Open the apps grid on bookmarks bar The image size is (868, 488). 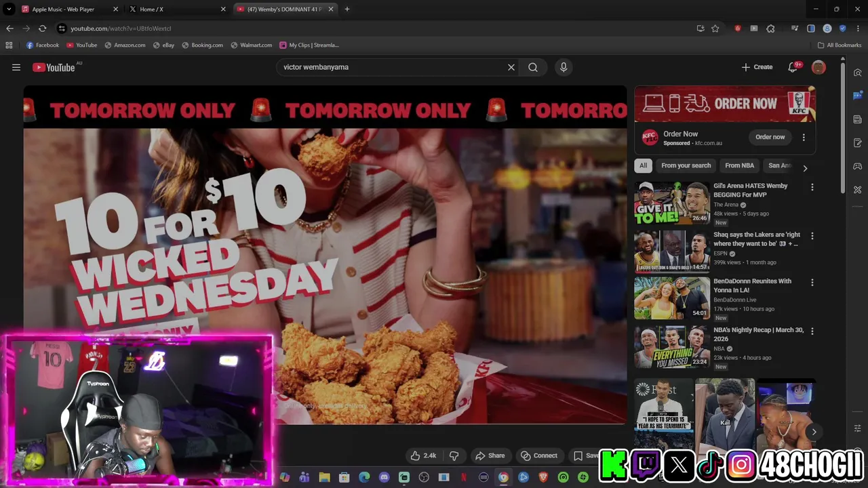pos(9,45)
